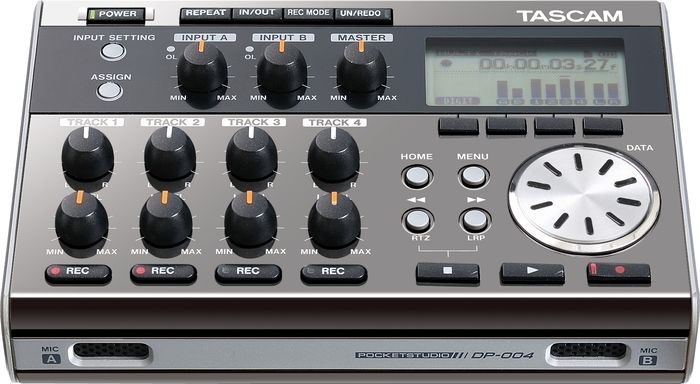
Task: Click the INPUT A overload OL indicator
Action: tap(171, 49)
